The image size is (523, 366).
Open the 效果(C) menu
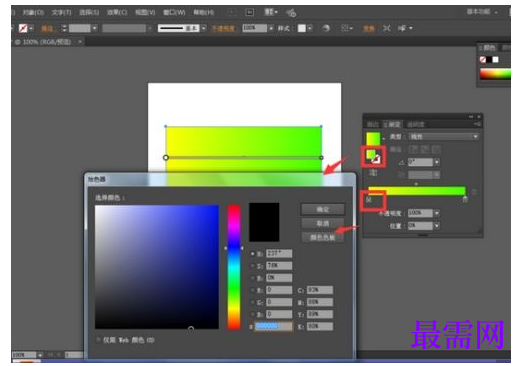117,13
